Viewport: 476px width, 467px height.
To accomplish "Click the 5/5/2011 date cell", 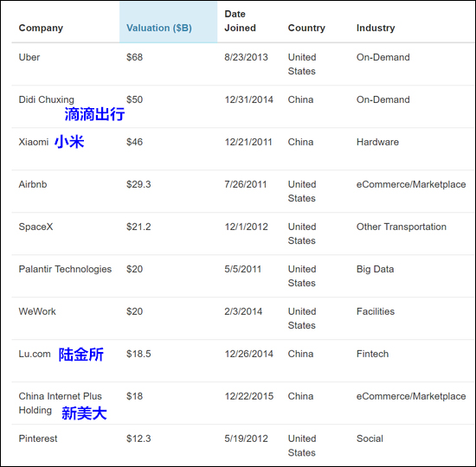I will click(242, 269).
